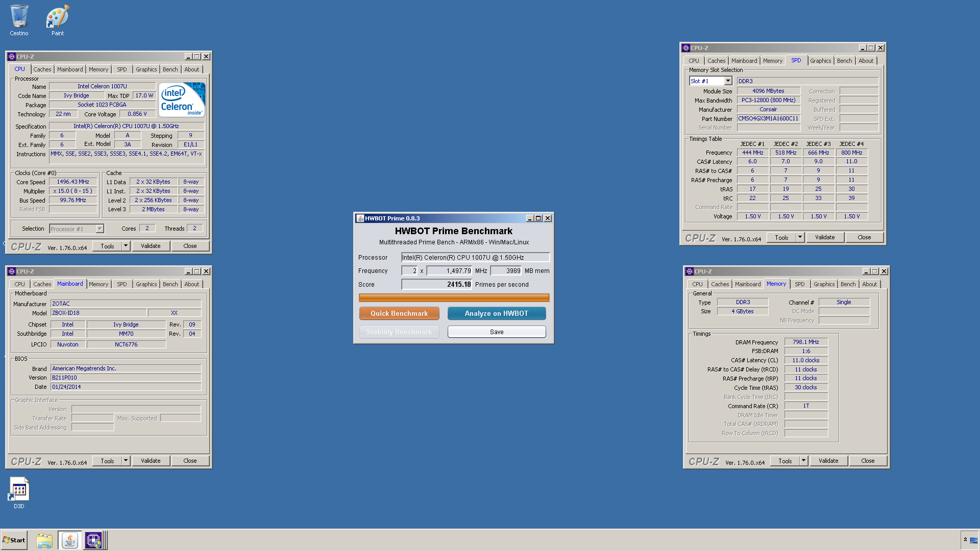Screen dimensions: 980x551
Task: Click the top-left CPU-Z window title icon
Action: (12, 57)
